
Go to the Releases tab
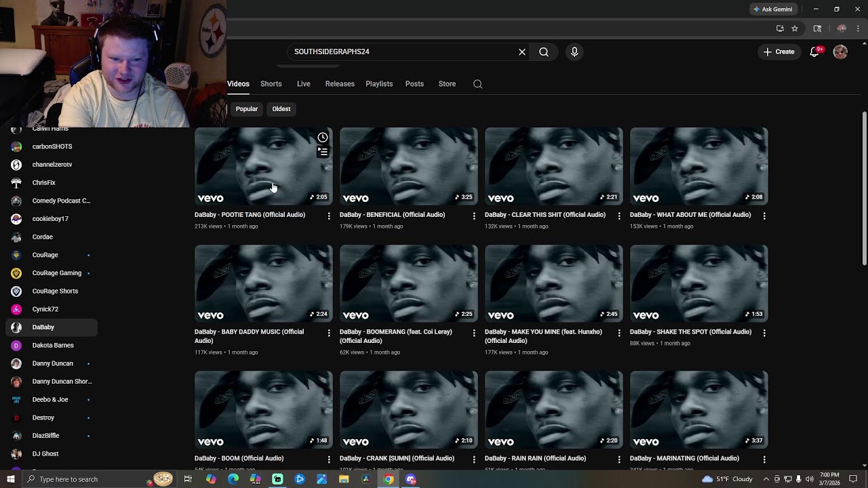[340, 84]
